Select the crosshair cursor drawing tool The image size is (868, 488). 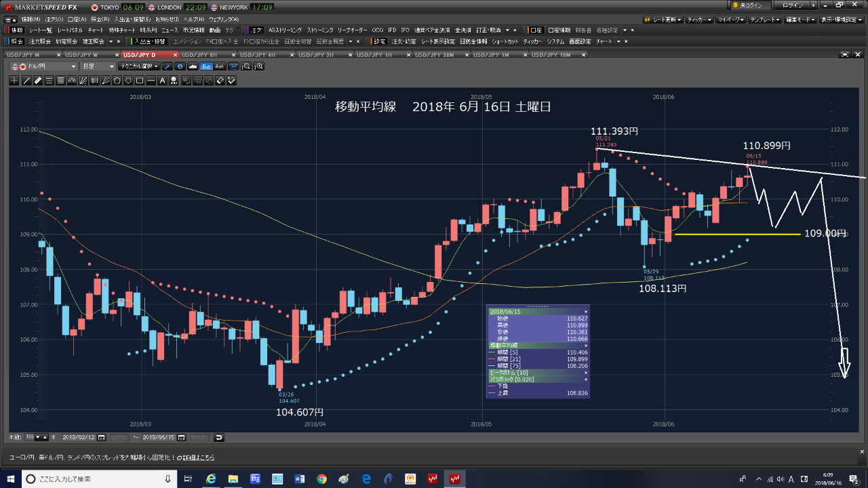pyautogui.click(x=15, y=81)
